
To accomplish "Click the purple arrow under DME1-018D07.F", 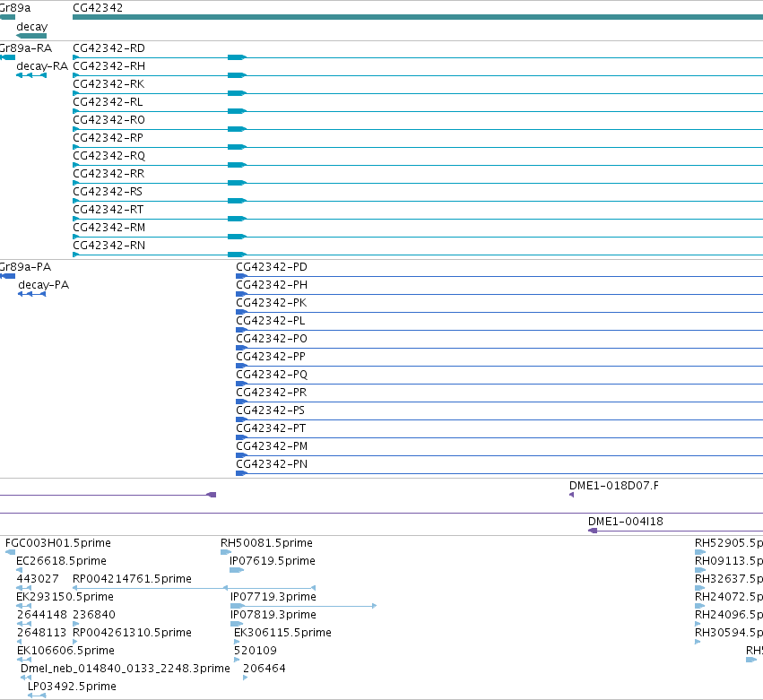I will point(572,495).
